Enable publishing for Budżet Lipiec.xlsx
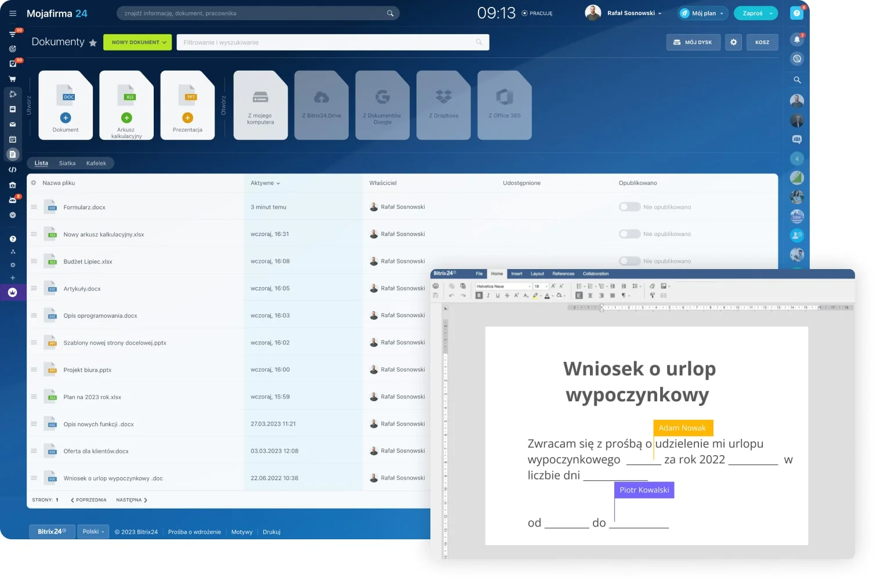 tap(629, 261)
